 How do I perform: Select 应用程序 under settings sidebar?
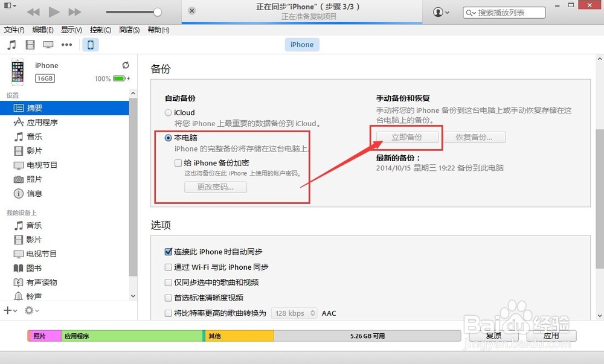pos(65,123)
